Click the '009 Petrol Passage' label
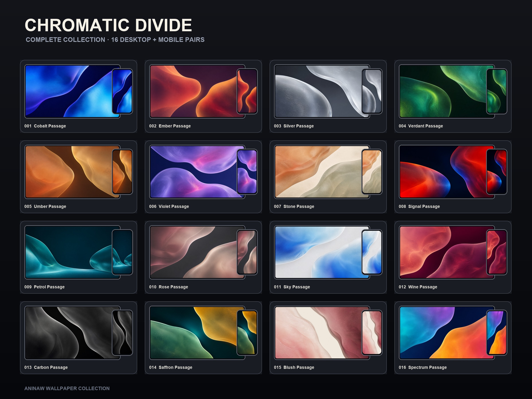The height and width of the screenshot is (399, 532). (x=45, y=287)
